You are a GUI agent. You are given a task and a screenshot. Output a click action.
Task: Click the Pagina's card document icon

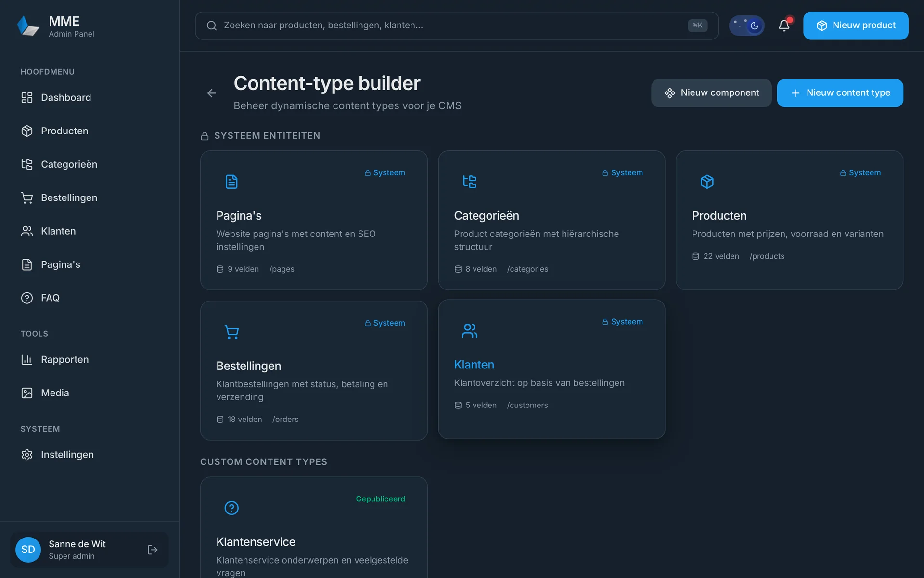(231, 182)
